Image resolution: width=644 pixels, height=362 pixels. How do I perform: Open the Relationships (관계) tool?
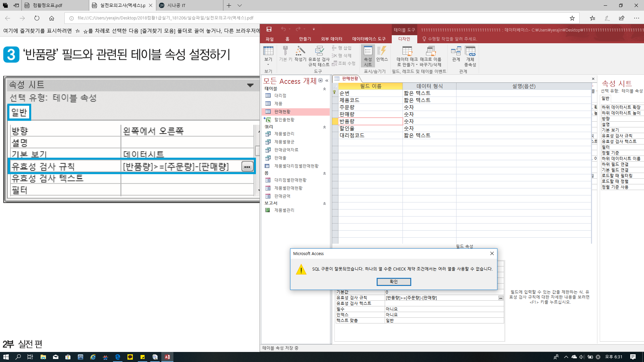click(x=456, y=54)
